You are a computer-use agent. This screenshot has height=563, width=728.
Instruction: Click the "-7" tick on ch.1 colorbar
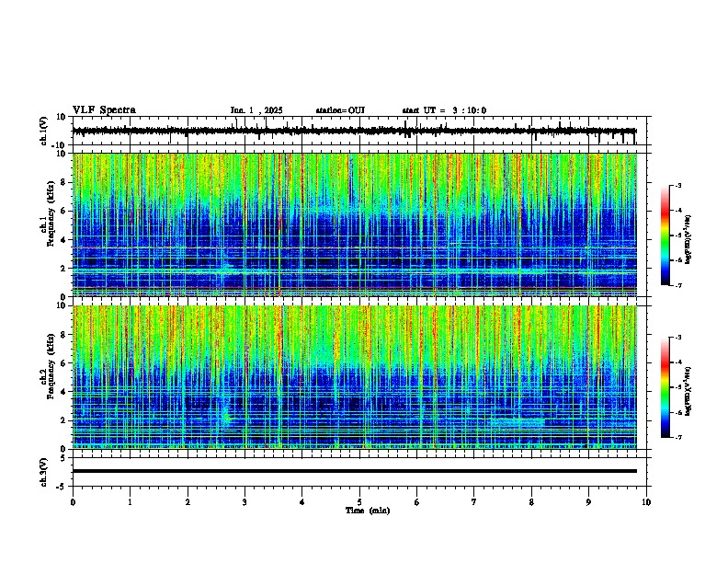tap(677, 285)
